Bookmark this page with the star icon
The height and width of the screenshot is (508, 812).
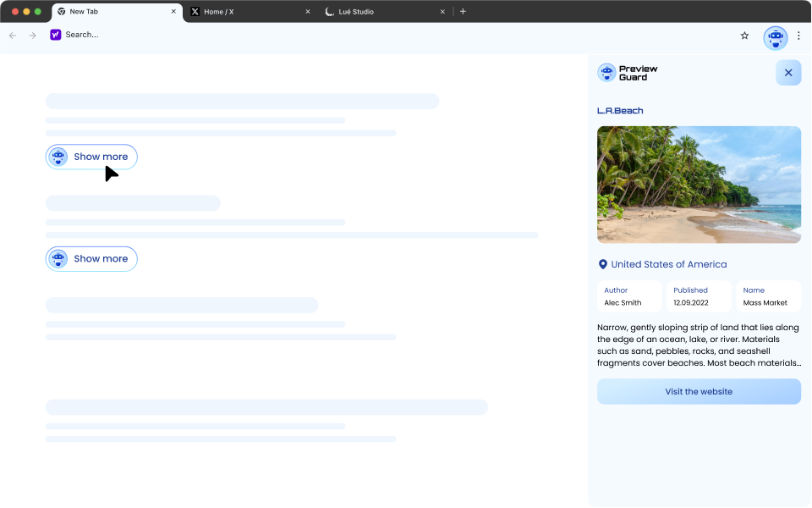[x=744, y=36]
